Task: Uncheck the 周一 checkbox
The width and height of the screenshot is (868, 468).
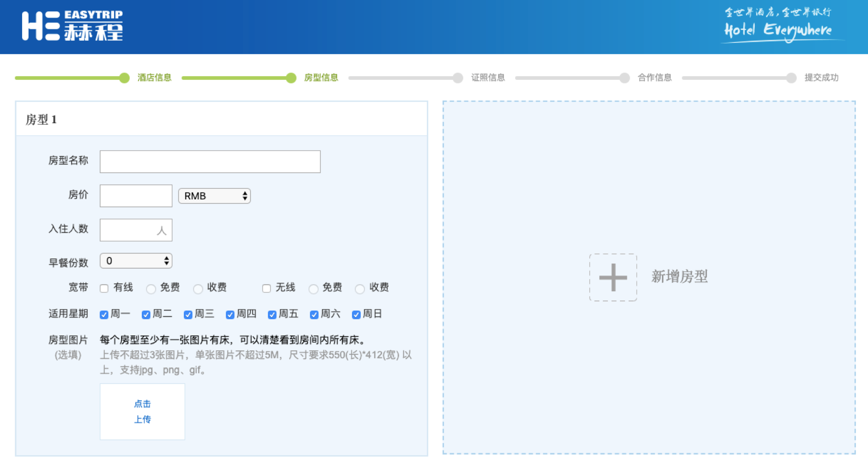Action: pos(104,315)
